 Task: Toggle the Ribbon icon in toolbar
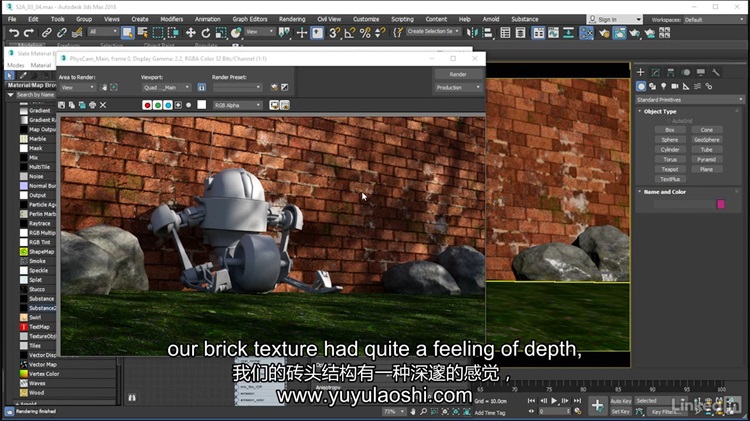(538, 33)
